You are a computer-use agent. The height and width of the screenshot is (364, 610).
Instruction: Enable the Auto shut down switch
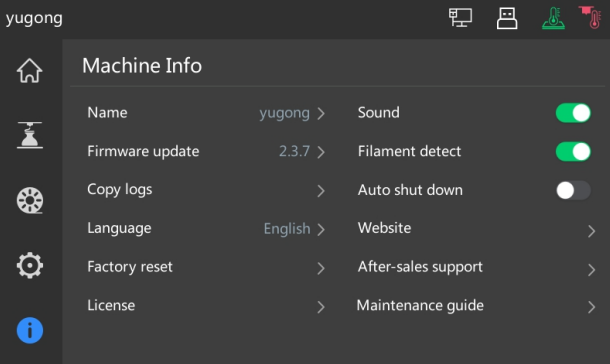click(573, 190)
